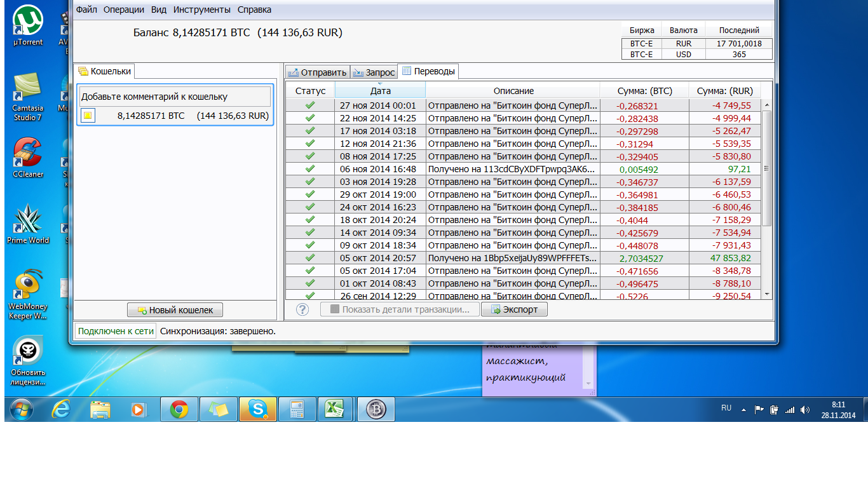Image resolution: width=868 pixels, height=488 pixels.
Task: Open Google Chrome from taskbar
Action: pos(179,410)
